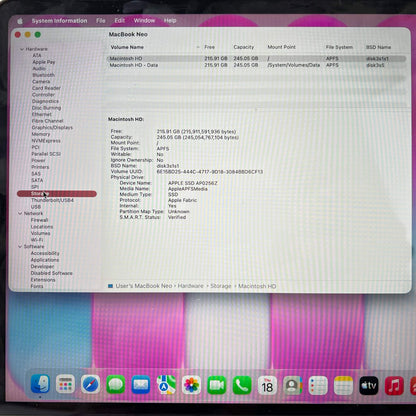Select SATA in the sidebar

point(37,180)
